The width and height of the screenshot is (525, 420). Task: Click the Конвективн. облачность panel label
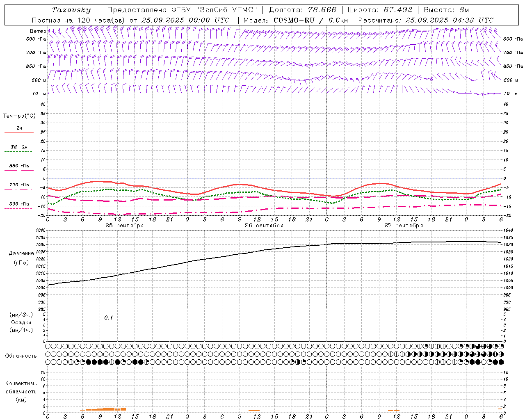point(21,391)
